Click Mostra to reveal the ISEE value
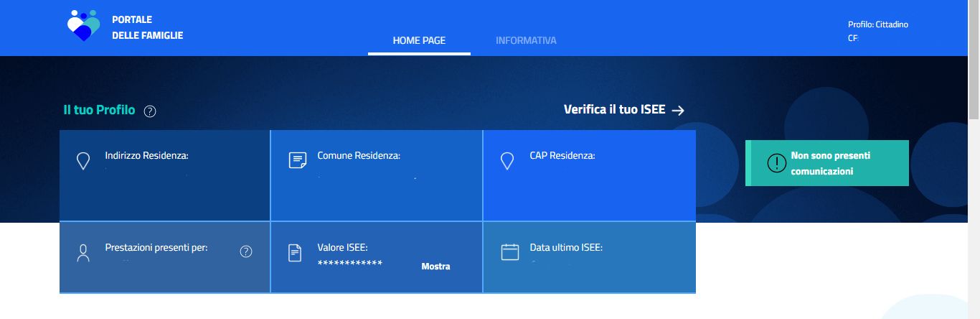Screen dimensions: 980x319 pos(435,267)
